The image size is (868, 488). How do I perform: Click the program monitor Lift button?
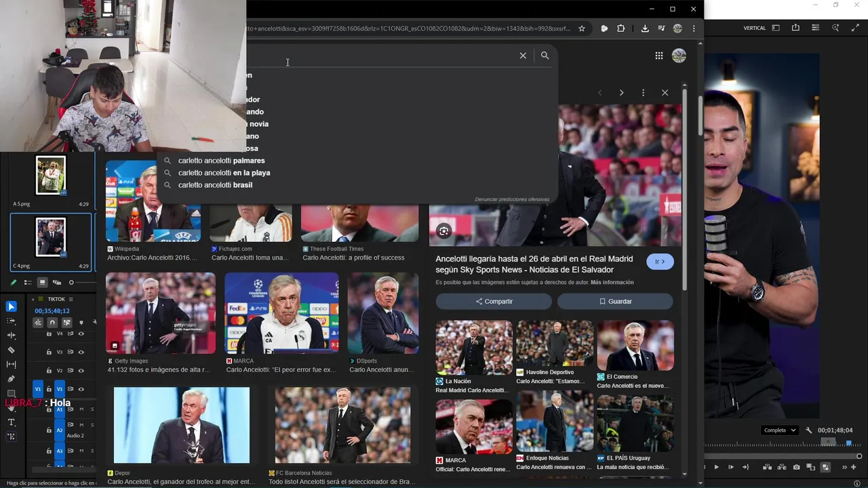[767, 467]
